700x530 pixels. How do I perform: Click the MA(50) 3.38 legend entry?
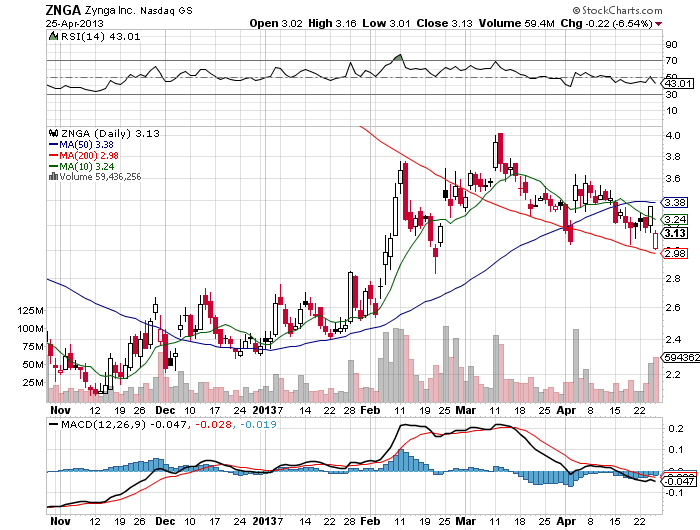tap(86, 145)
